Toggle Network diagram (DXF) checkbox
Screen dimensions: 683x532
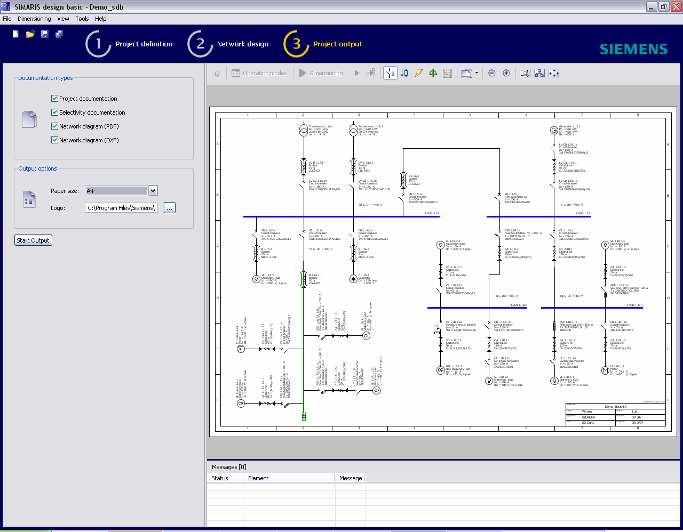pyautogui.click(x=54, y=140)
